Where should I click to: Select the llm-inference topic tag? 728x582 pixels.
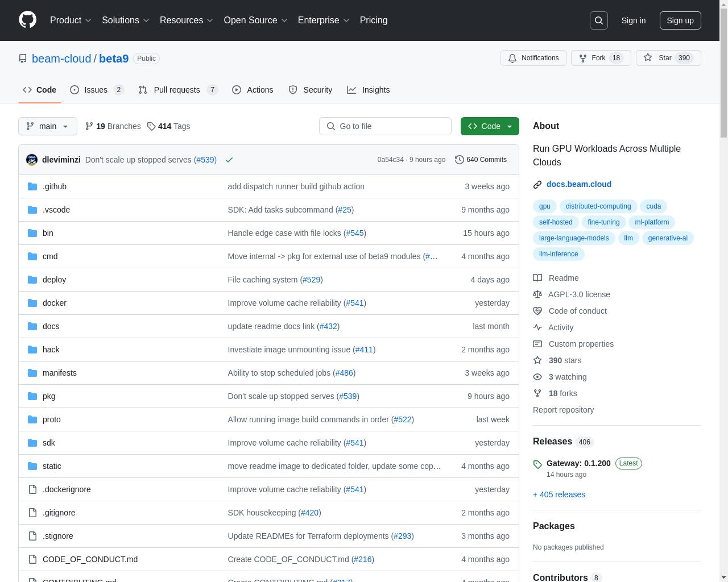click(x=559, y=254)
